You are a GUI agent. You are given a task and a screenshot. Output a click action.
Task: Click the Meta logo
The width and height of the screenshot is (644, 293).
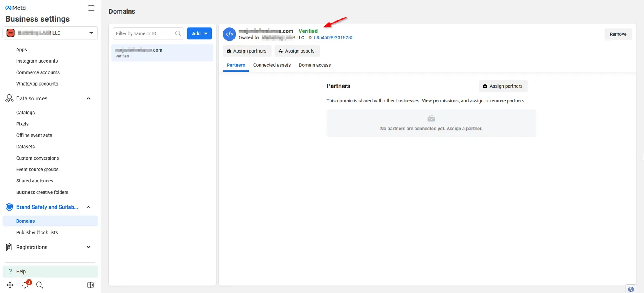coord(15,8)
